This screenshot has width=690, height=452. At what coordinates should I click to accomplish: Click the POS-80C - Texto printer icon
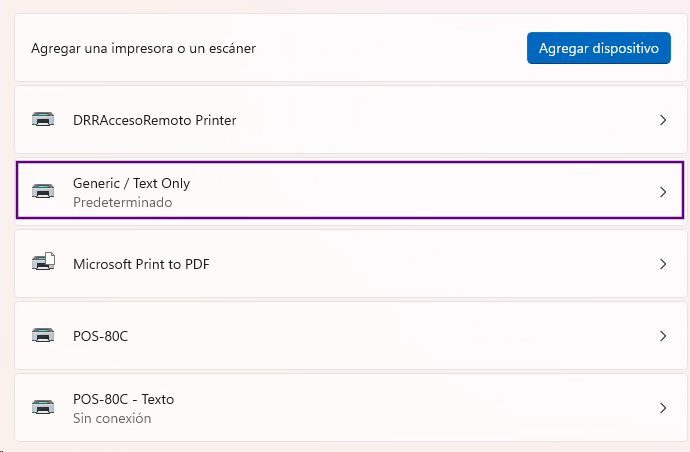(x=43, y=408)
